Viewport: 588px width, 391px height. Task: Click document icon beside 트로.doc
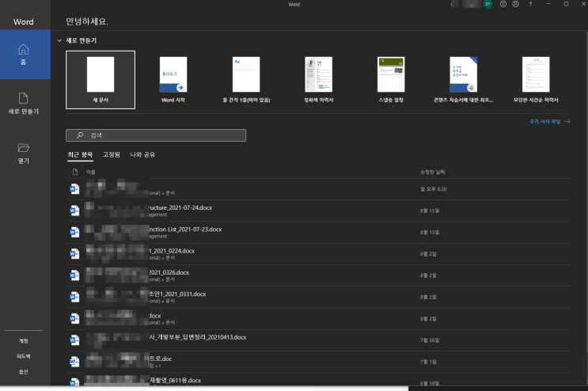[x=74, y=362]
